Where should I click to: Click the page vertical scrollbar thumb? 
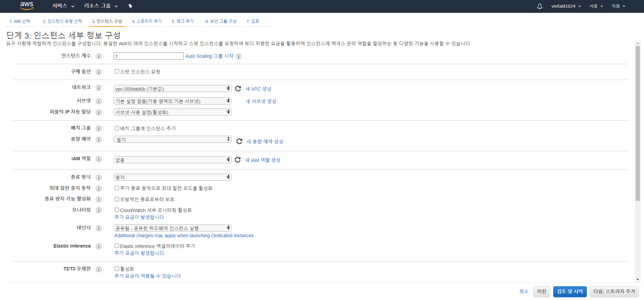[638, 123]
